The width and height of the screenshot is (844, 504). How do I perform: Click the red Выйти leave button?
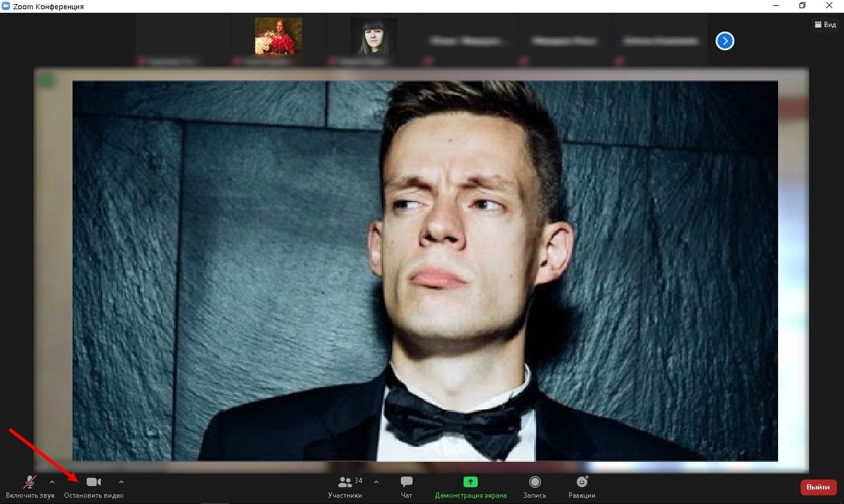[818, 487]
